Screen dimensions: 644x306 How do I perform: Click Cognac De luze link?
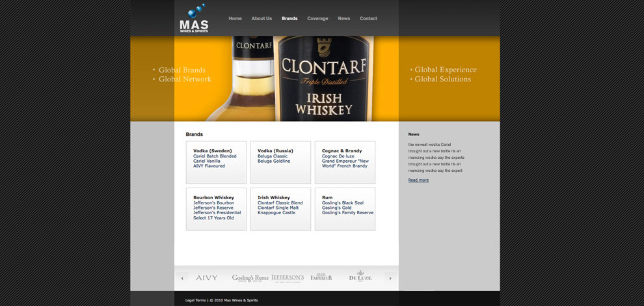click(x=338, y=156)
